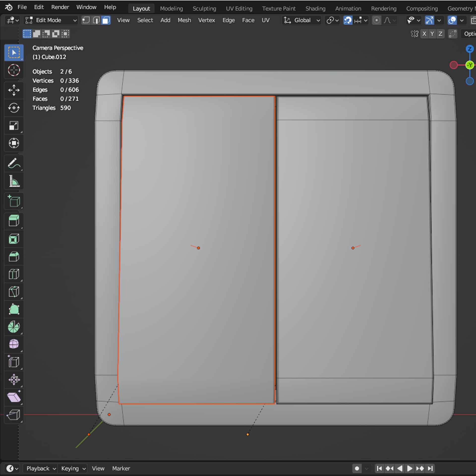Click the Z axis on navigation gizmo
476x476 pixels.
[469, 49]
